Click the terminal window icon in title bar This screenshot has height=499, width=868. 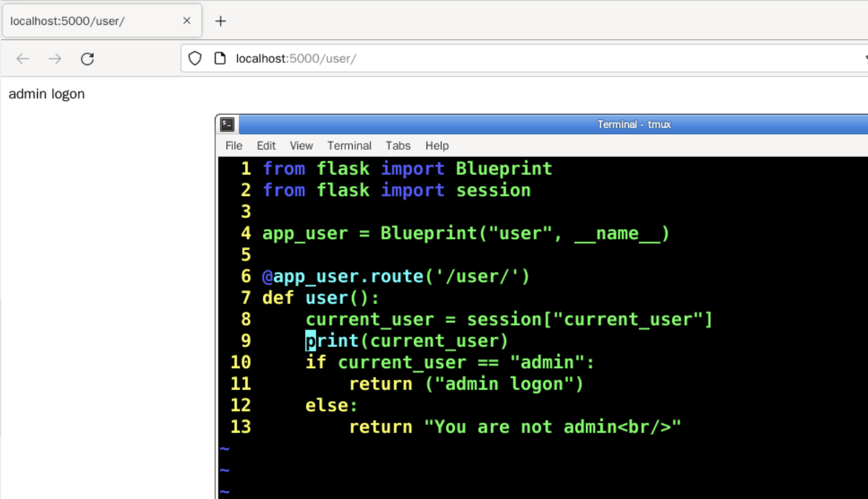click(x=227, y=124)
